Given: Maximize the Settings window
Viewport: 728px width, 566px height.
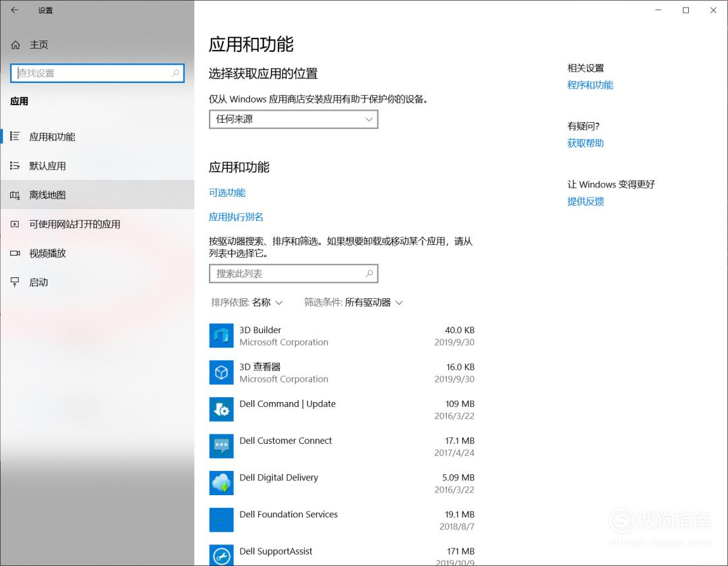Looking at the screenshot, I should click(686, 10).
